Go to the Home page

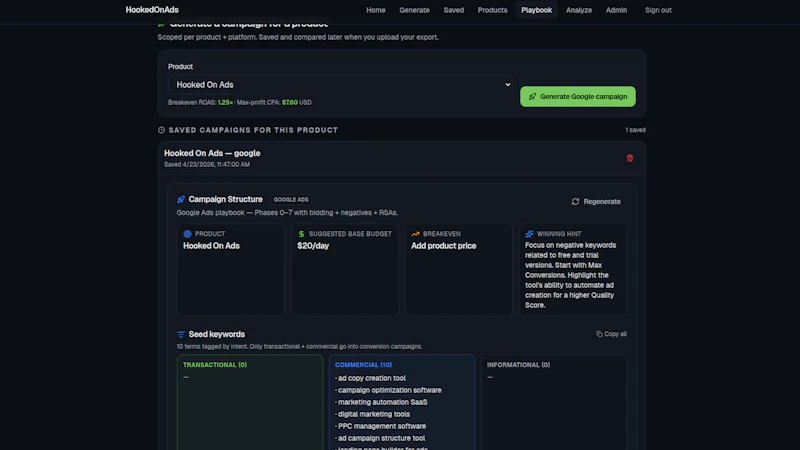pos(376,10)
